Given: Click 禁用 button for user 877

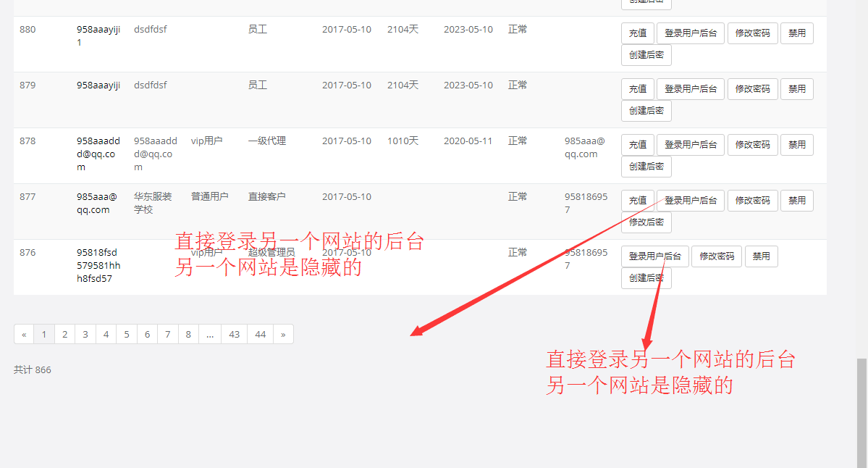Looking at the screenshot, I should [796, 201].
